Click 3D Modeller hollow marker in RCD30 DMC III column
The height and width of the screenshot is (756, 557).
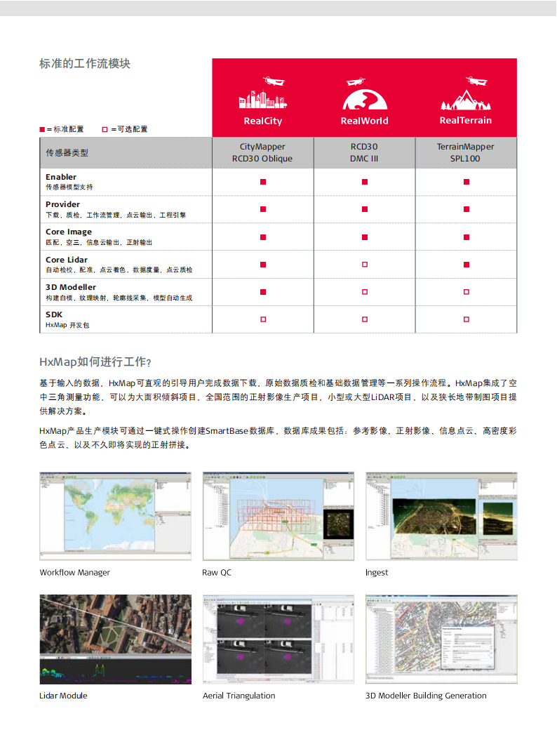pyautogui.click(x=365, y=292)
